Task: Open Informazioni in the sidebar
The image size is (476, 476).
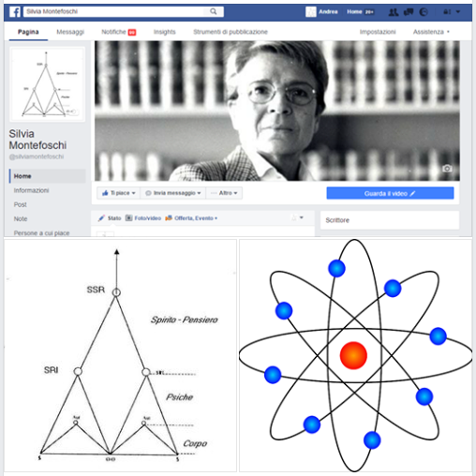Action: [x=31, y=190]
